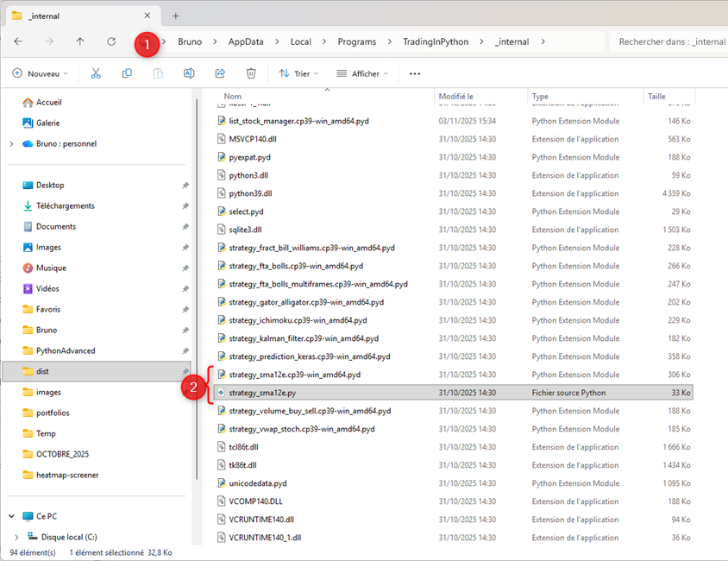Click the Delete trash icon
728x561 pixels.
251,74
